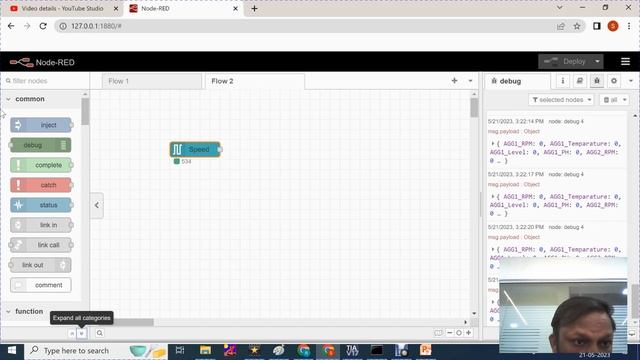Click the Speed node output port
This screenshot has width=640, height=360.
coord(220,149)
